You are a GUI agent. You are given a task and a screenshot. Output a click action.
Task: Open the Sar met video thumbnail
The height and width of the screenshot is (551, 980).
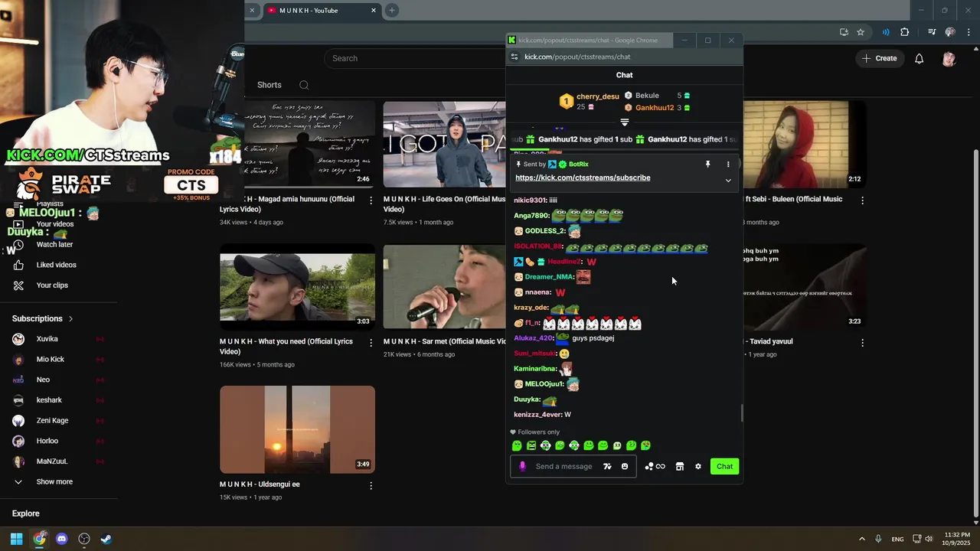[x=444, y=287]
